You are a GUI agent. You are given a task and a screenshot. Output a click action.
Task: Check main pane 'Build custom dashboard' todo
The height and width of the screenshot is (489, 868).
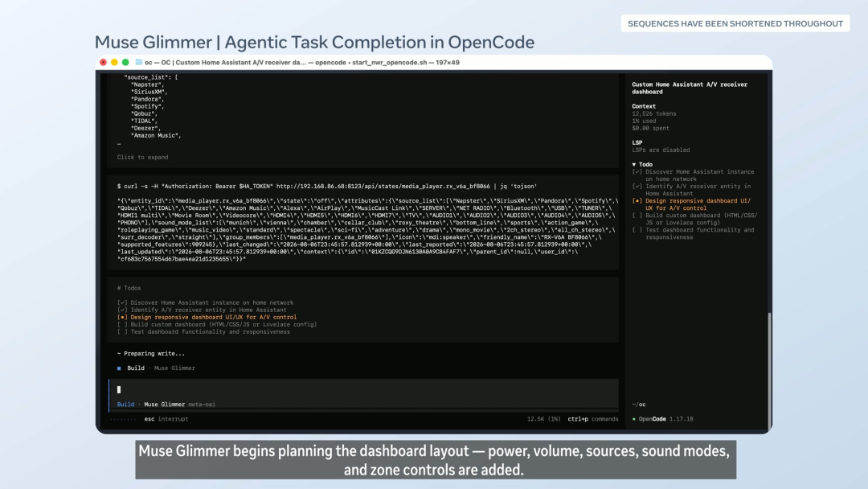[x=122, y=324]
